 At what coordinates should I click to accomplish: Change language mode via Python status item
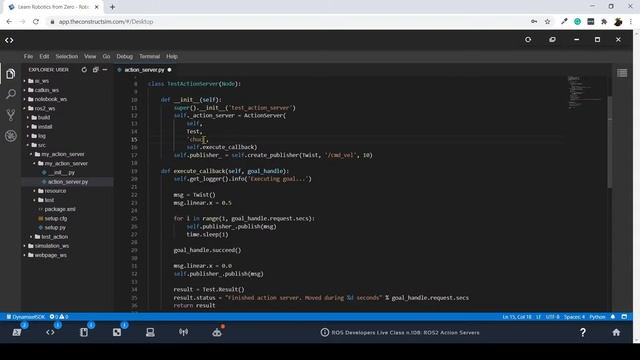pyautogui.click(x=597, y=317)
